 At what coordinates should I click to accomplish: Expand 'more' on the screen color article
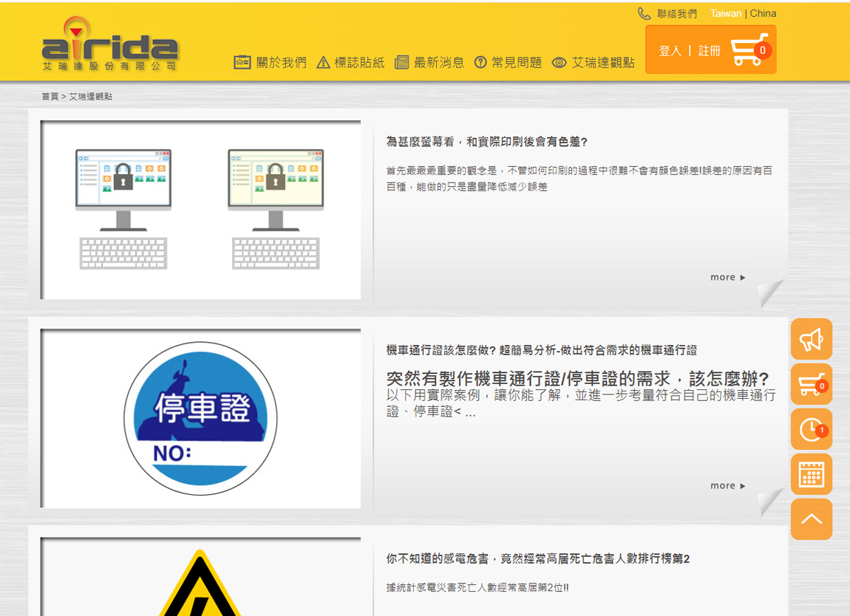coord(727,278)
